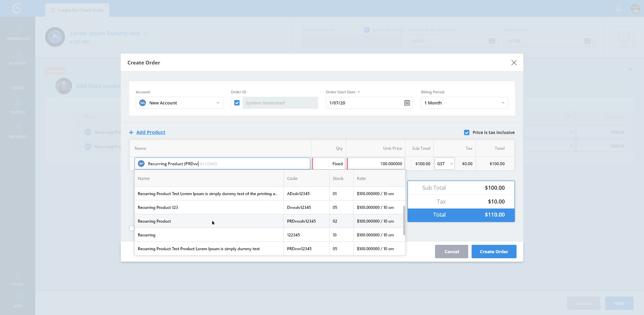Uncheck the System Generated Order ID checkbox
The width and height of the screenshot is (644, 315).
(237, 103)
